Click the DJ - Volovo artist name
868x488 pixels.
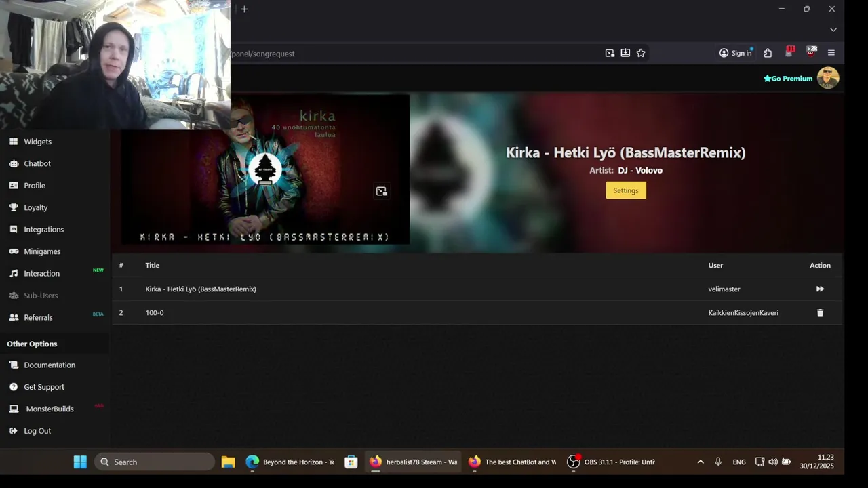(640, 170)
